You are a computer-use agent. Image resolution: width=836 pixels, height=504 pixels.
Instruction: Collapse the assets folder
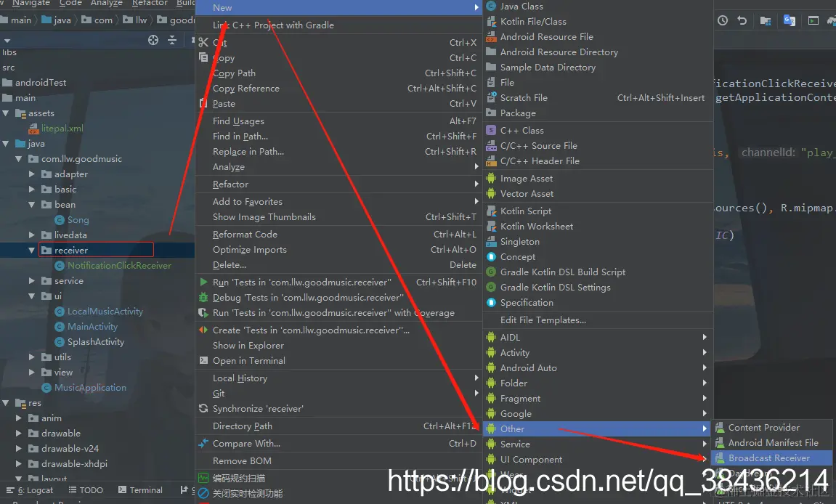point(5,113)
